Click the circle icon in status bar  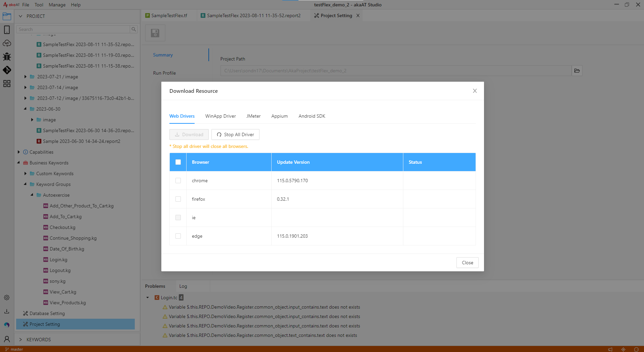click(x=636, y=349)
